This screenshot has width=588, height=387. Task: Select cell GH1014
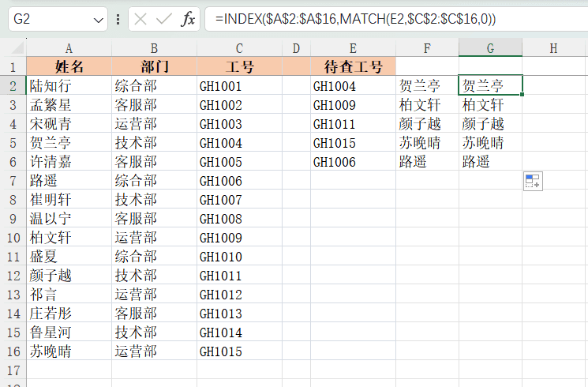click(239, 333)
